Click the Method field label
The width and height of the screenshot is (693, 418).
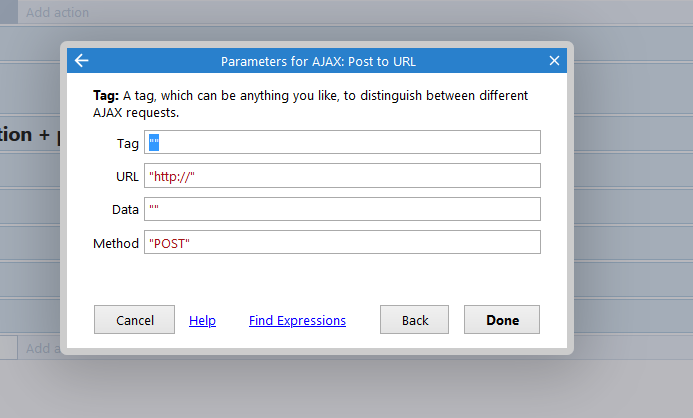coord(116,243)
